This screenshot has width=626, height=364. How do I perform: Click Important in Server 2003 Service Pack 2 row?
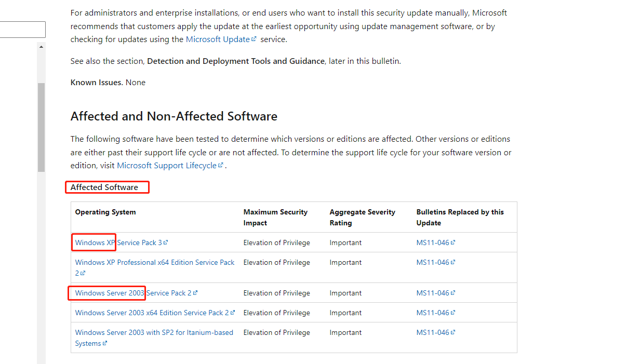(345, 293)
